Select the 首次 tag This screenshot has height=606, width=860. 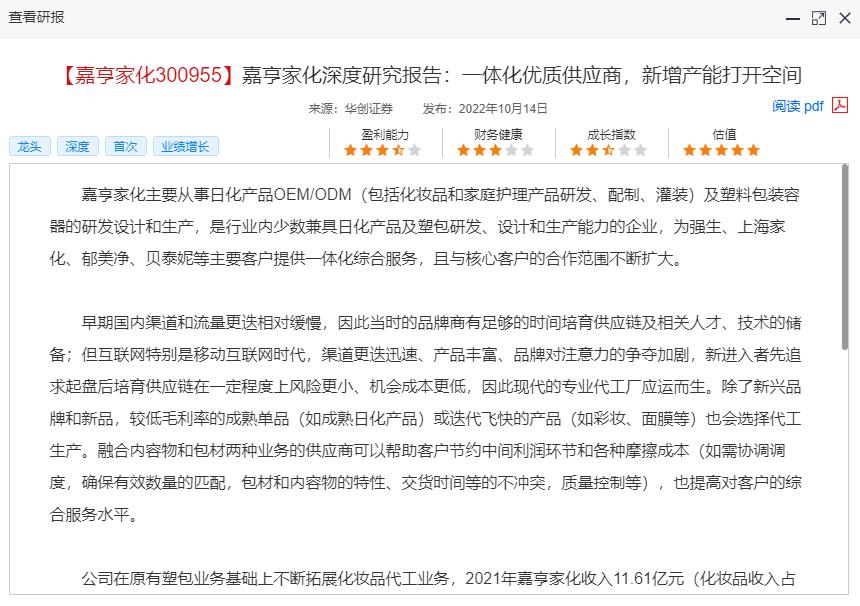[126, 146]
